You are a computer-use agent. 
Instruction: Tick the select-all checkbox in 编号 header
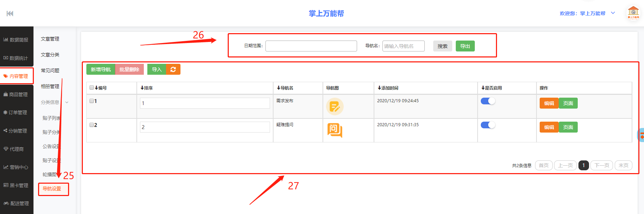click(x=92, y=88)
